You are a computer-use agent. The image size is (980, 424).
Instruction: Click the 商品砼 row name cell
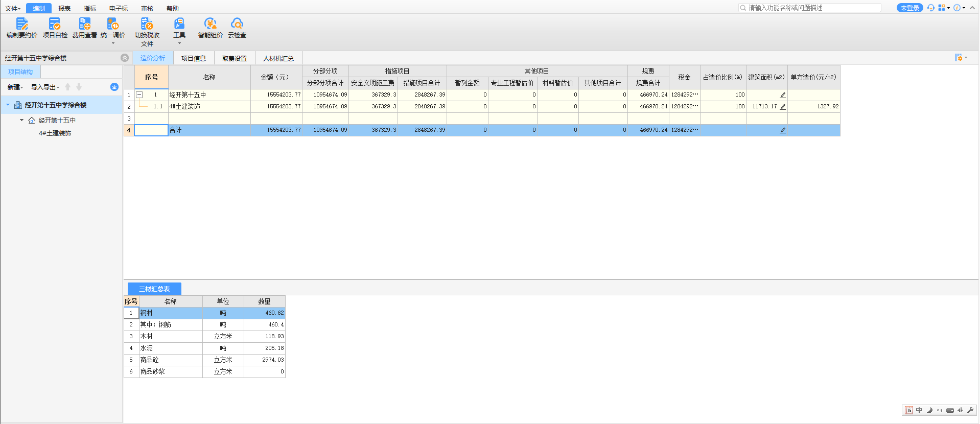point(171,360)
